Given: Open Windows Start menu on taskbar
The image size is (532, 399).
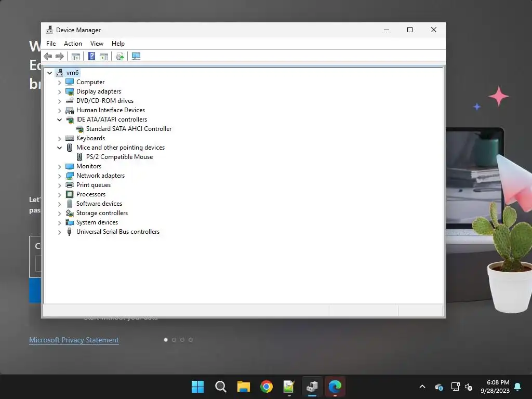Looking at the screenshot, I should click(x=197, y=387).
